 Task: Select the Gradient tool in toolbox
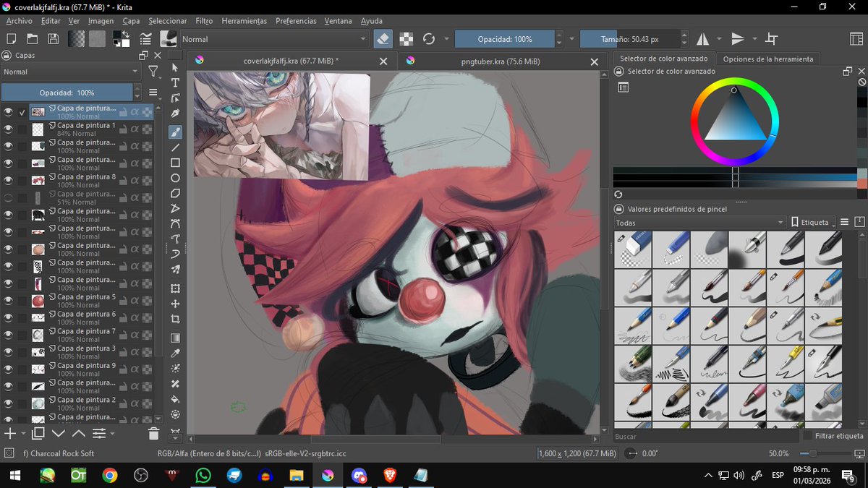(x=175, y=338)
